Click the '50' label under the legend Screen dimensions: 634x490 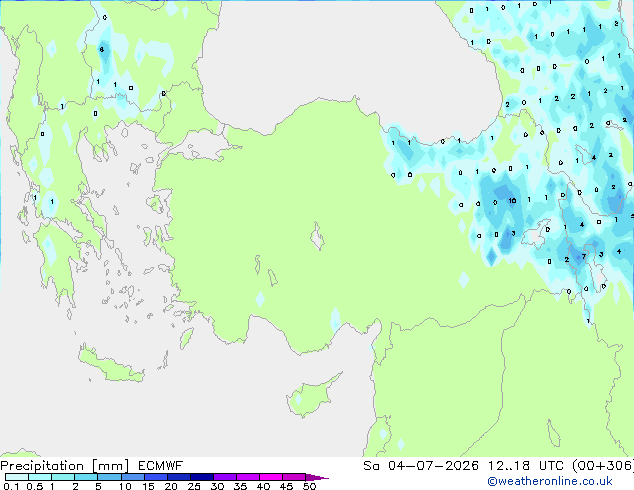click(x=310, y=486)
